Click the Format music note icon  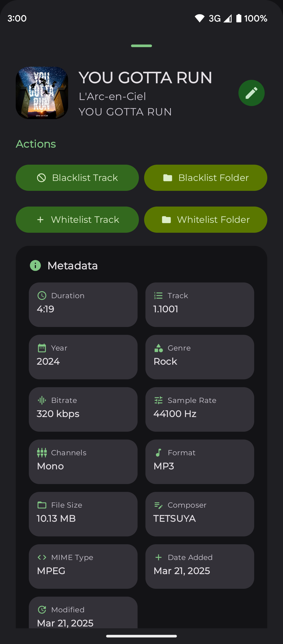159,453
